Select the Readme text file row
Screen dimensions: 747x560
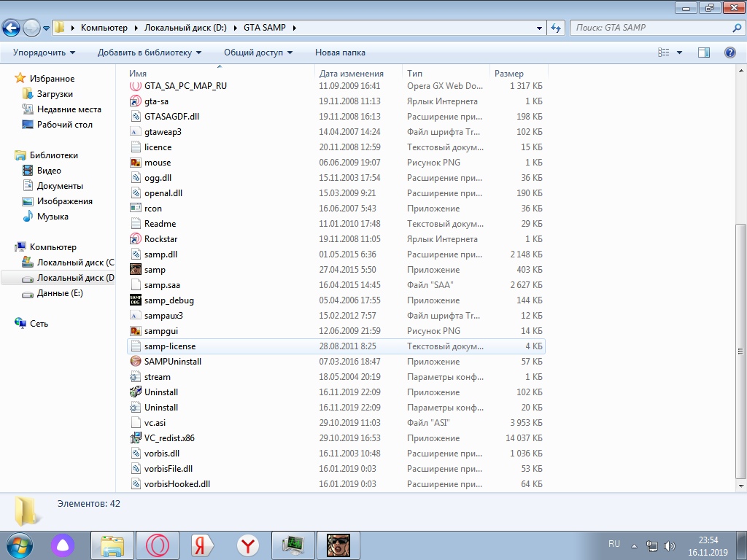[x=336, y=224]
